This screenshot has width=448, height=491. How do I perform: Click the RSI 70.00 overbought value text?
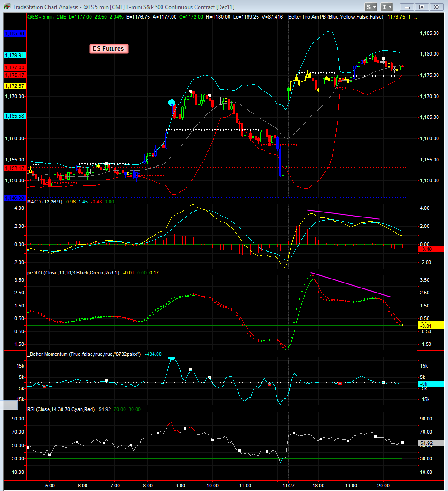[119, 409]
